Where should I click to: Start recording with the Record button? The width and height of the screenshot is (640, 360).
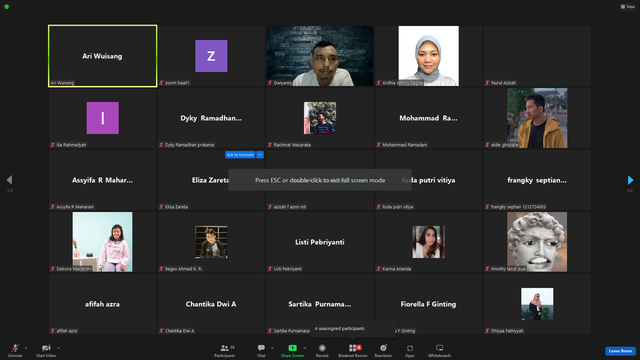(x=322, y=350)
